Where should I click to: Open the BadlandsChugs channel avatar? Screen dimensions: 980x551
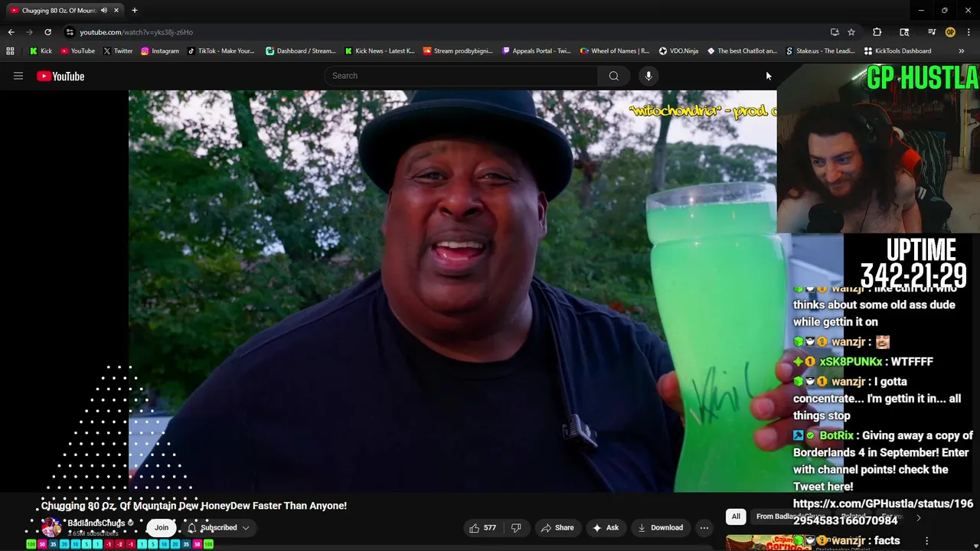[x=51, y=527]
